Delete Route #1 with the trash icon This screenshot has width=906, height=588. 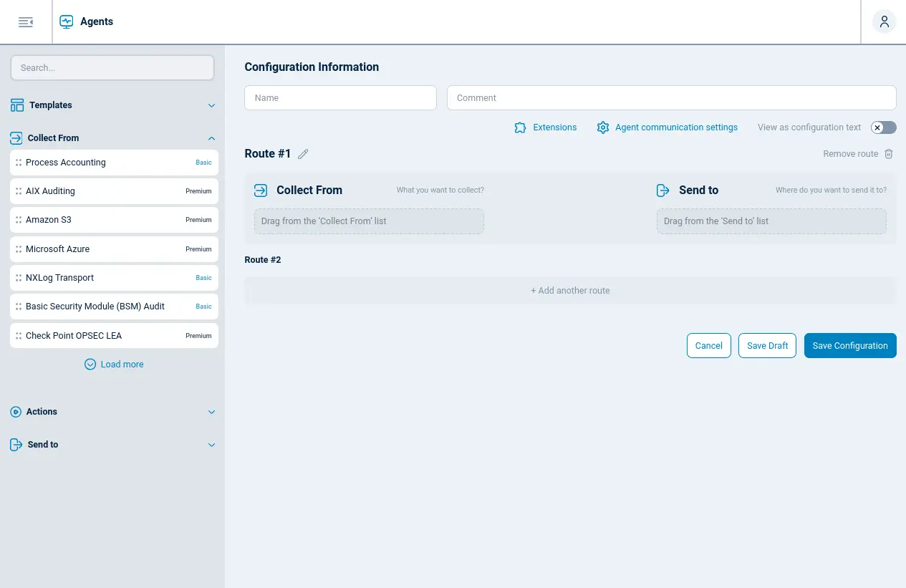tap(888, 153)
